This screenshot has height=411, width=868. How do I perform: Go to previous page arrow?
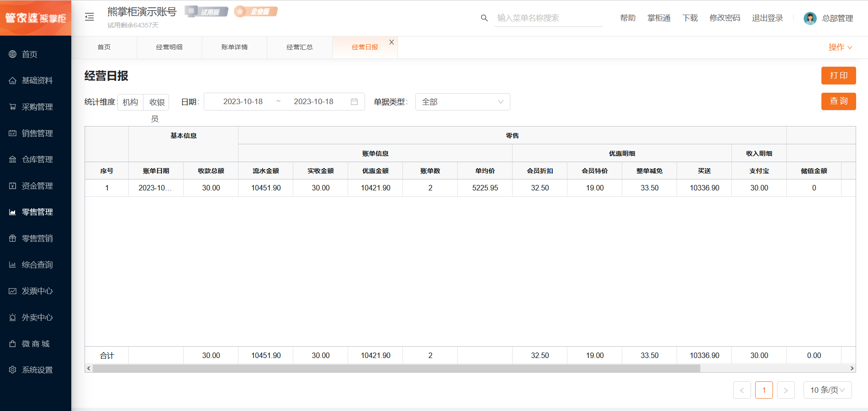(742, 390)
